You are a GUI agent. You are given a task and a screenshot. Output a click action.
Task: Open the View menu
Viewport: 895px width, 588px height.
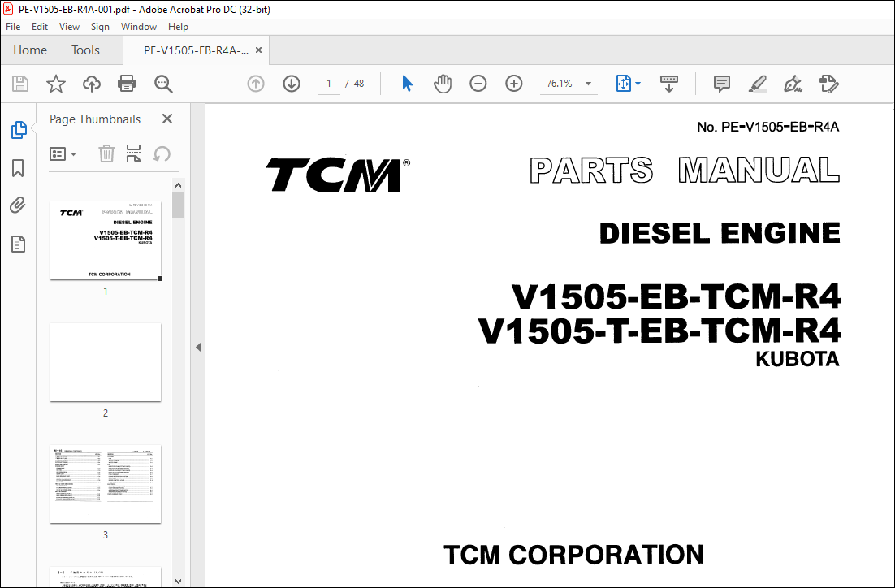point(69,27)
